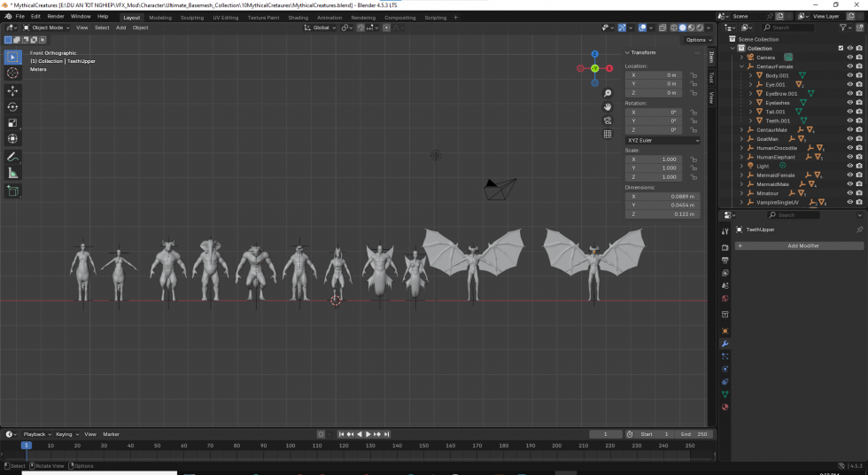
Task: Hide the GoatMan object in the outliner
Action: tap(849, 139)
